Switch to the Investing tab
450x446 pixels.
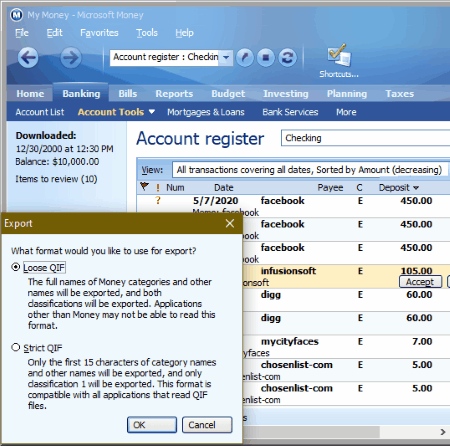click(x=286, y=94)
